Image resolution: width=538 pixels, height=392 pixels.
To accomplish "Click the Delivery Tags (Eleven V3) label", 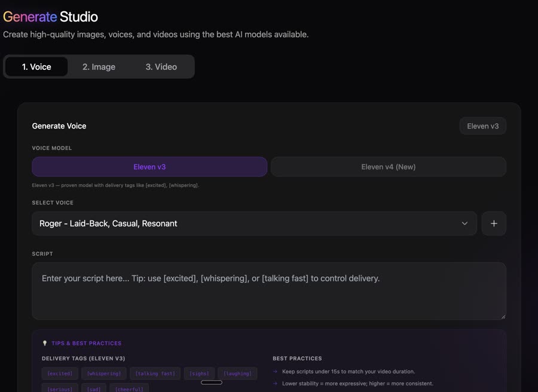I will tap(83, 359).
